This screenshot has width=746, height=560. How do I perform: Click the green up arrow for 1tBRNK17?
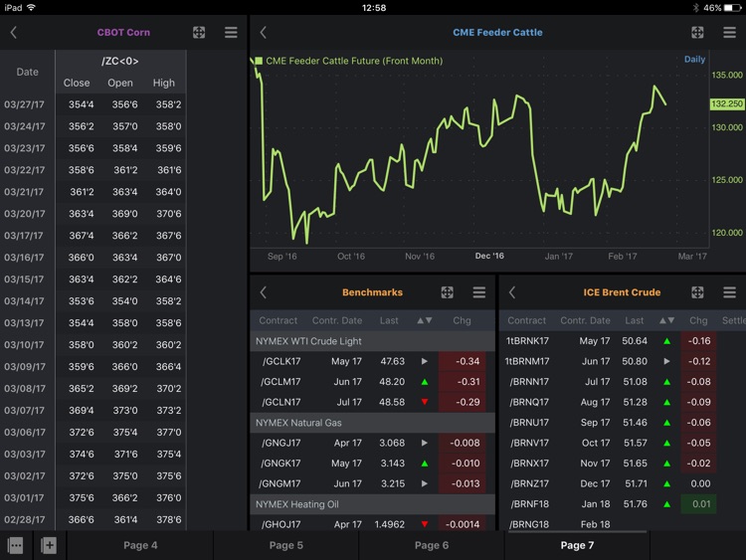click(x=667, y=340)
